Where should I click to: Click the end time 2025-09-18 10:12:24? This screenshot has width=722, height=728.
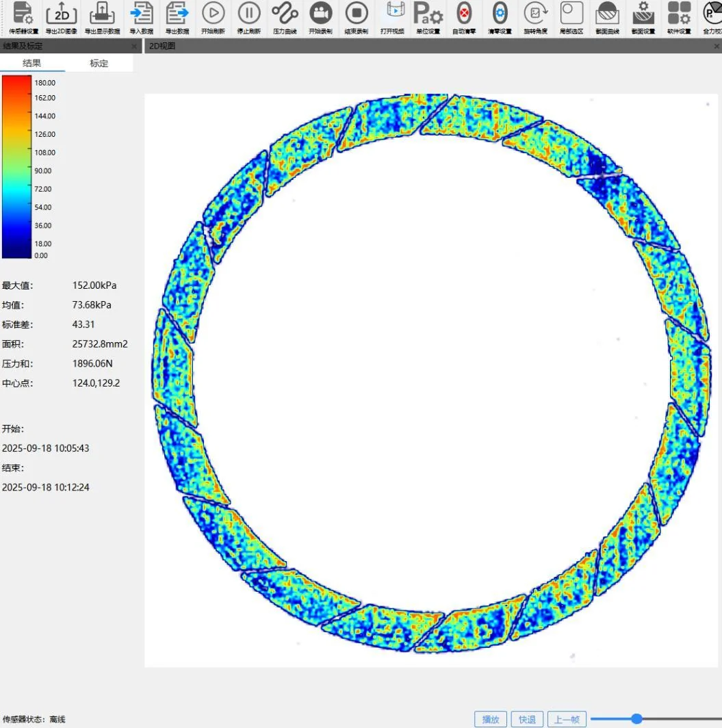click(x=45, y=487)
